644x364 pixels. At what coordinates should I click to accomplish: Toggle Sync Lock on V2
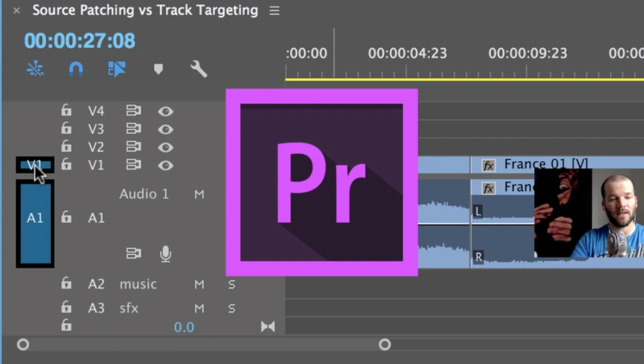(x=134, y=147)
